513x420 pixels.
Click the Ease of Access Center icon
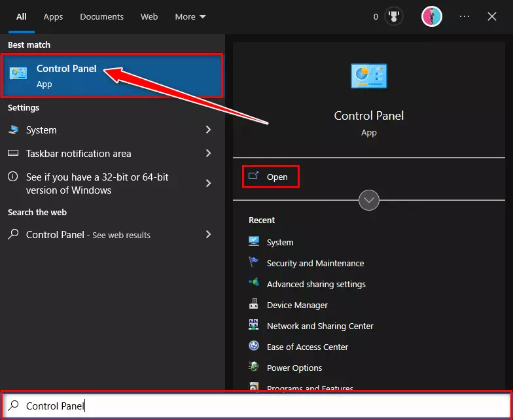254,345
